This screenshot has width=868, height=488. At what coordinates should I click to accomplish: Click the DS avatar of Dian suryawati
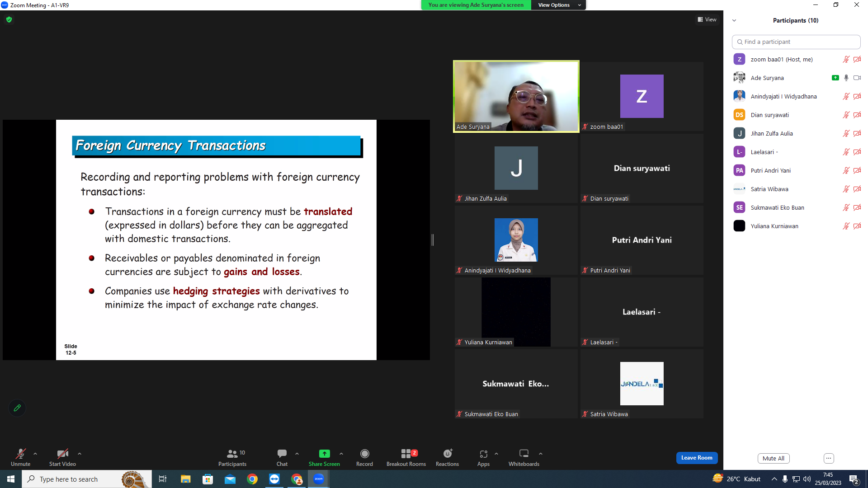tap(739, 115)
